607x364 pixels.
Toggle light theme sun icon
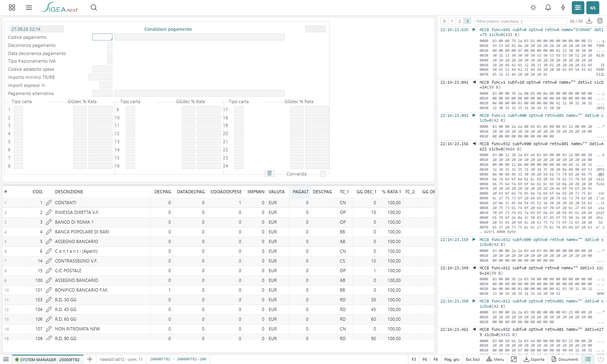pos(533,8)
